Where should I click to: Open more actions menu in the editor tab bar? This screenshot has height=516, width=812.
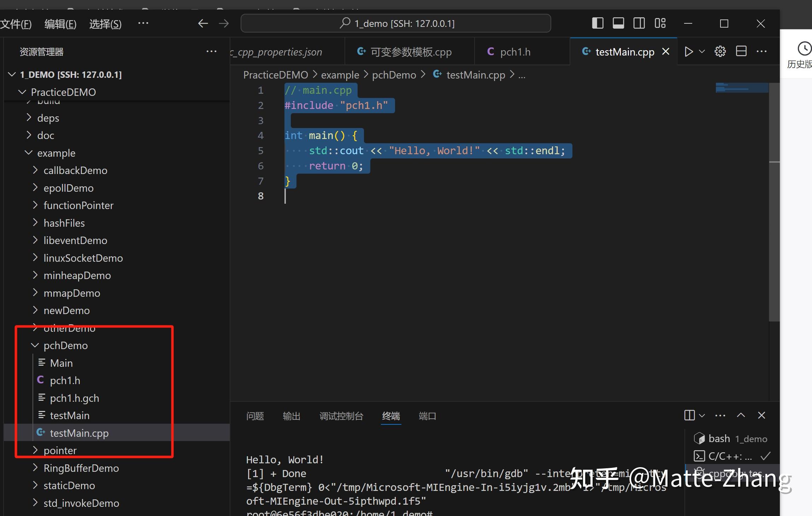click(762, 51)
